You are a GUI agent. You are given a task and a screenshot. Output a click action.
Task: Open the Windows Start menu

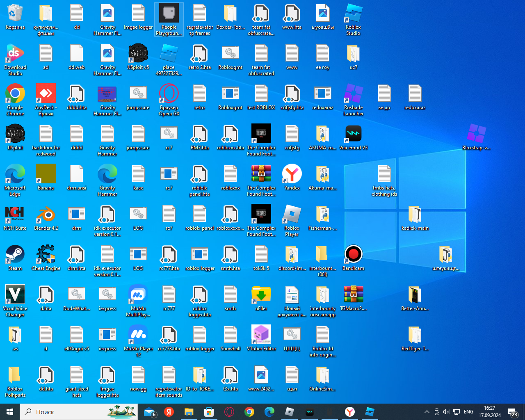(x=10, y=412)
